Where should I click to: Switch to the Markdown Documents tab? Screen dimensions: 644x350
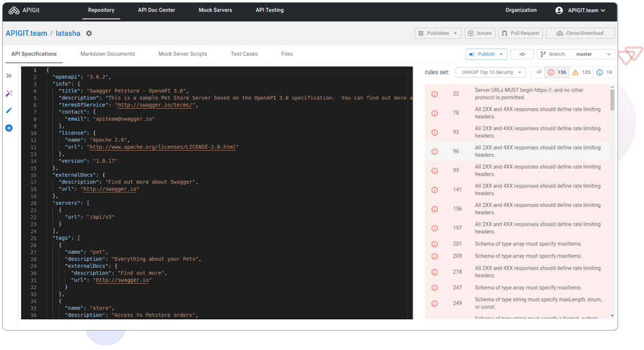click(x=107, y=54)
